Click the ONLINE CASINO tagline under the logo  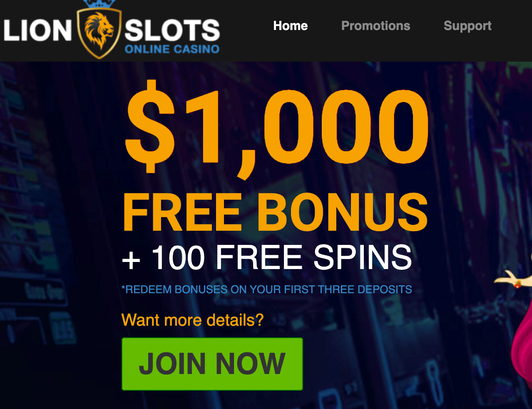(x=172, y=49)
